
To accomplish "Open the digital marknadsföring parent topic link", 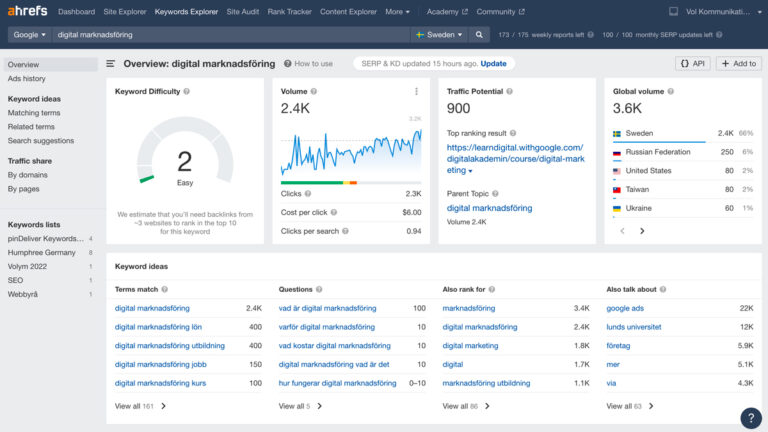I will tap(489, 208).
